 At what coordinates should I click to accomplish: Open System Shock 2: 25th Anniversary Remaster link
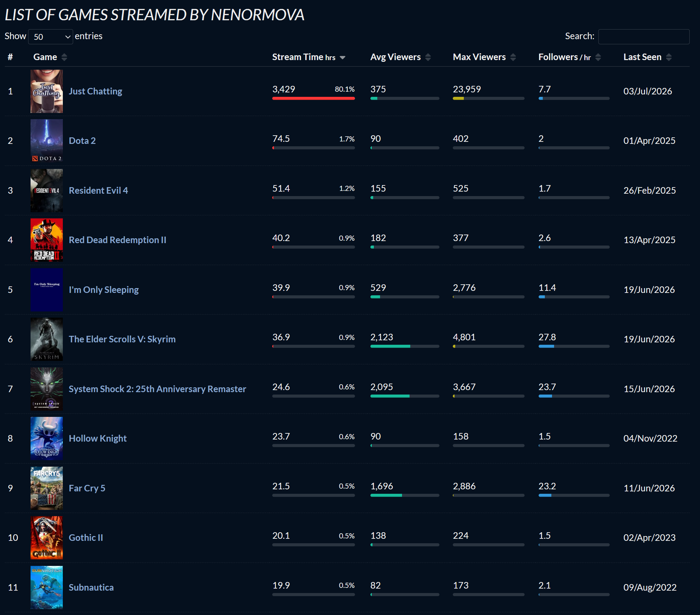tap(158, 389)
